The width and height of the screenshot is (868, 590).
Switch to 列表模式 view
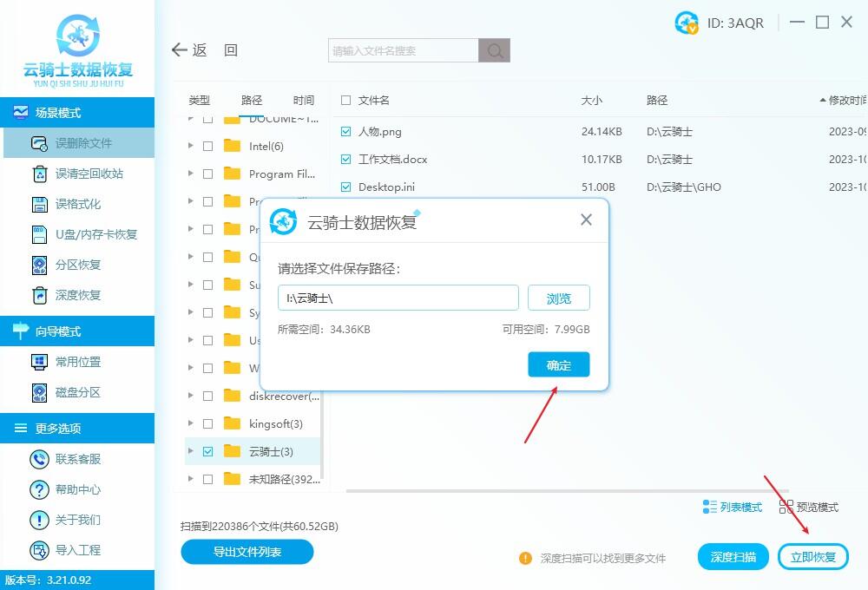[x=733, y=507]
